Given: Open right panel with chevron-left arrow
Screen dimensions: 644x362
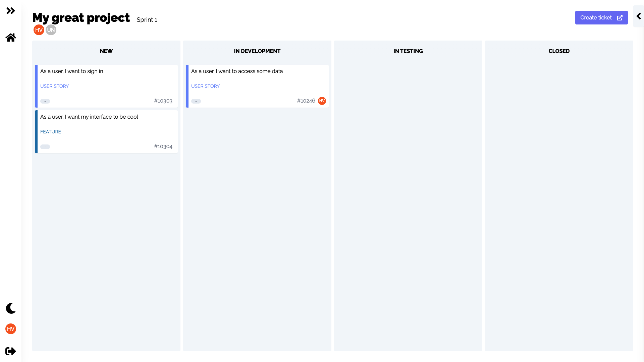Looking at the screenshot, I should pyautogui.click(x=639, y=16).
